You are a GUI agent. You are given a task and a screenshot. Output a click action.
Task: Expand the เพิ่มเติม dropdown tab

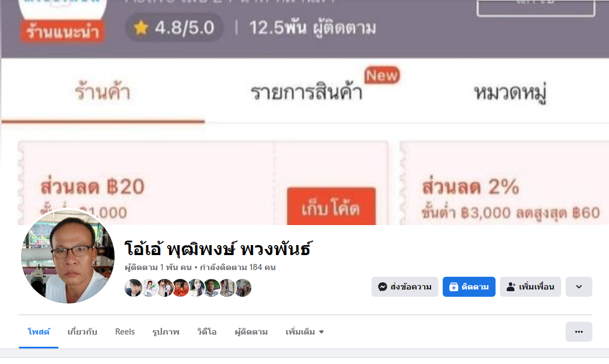click(x=305, y=332)
